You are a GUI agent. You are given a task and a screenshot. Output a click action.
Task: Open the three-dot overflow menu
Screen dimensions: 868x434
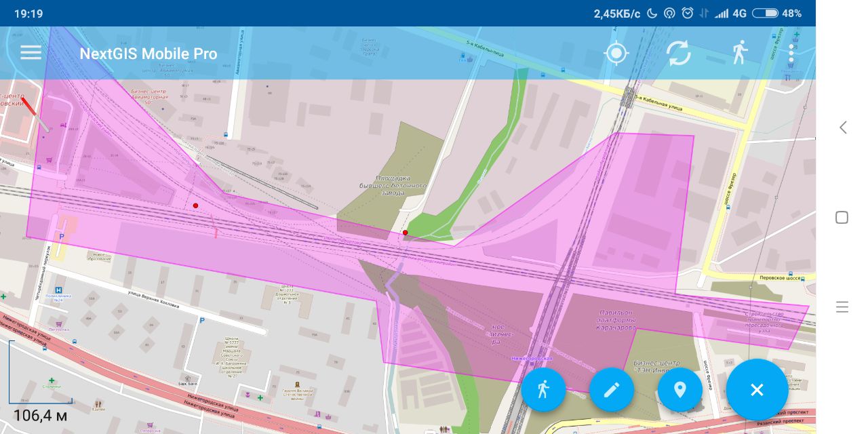(791, 53)
